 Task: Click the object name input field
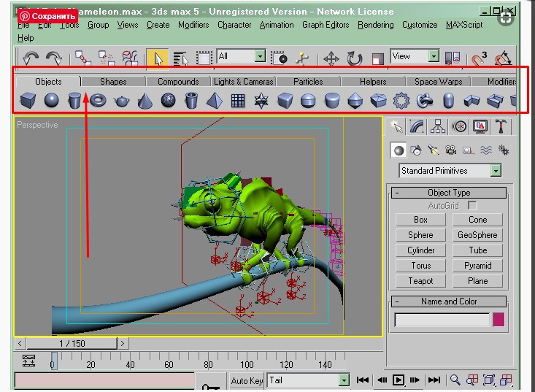tap(442, 320)
